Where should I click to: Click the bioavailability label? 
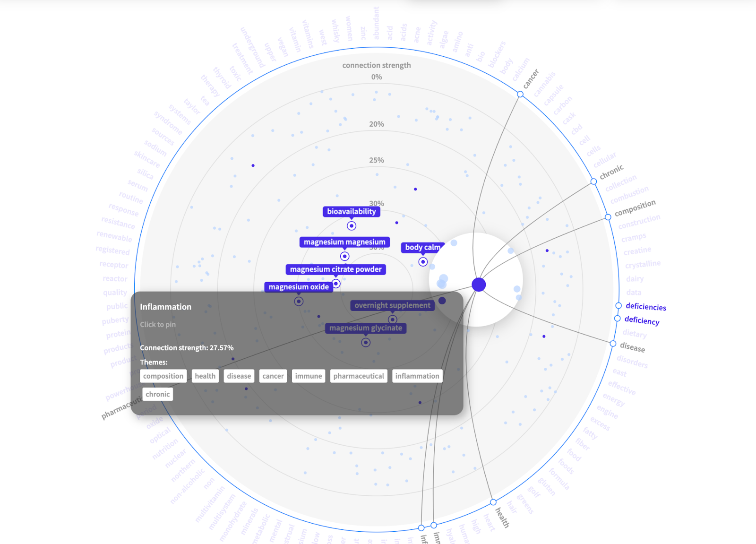coord(352,211)
